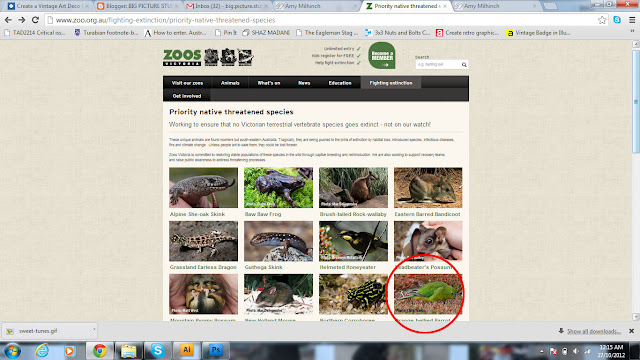Open the Animals menu
This screenshot has width=640, height=360.
pyautogui.click(x=230, y=83)
